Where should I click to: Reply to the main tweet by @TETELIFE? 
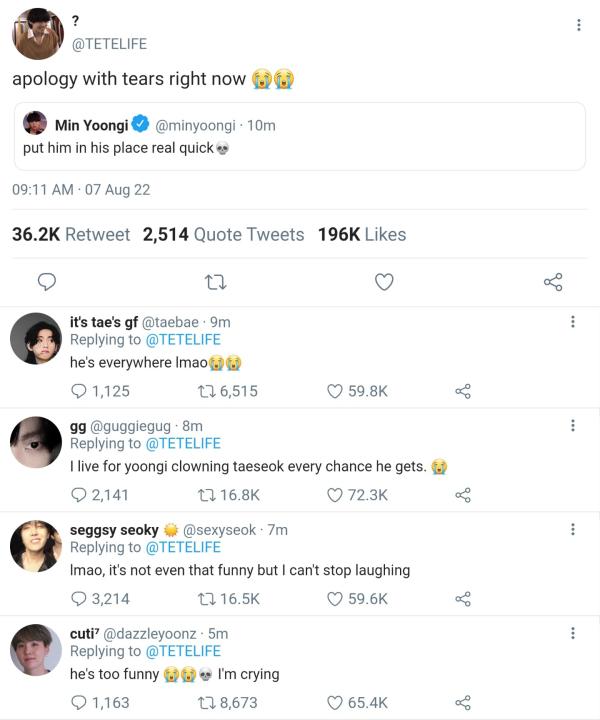(x=46, y=283)
